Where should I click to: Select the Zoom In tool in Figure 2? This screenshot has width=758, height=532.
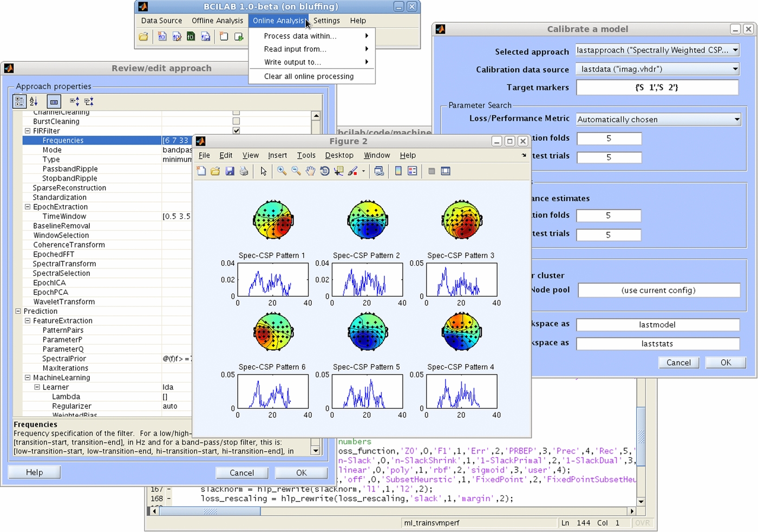[282, 171]
